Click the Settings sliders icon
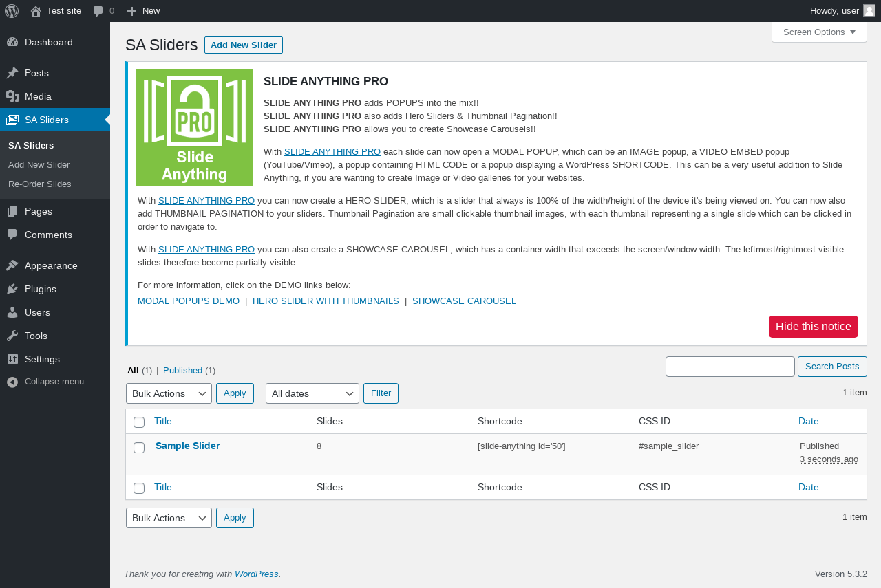Viewport: 881px width, 588px height. point(12,359)
